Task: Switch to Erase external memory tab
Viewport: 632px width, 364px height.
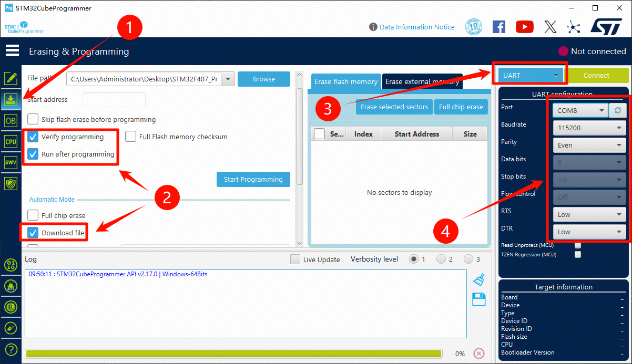Action: click(422, 81)
